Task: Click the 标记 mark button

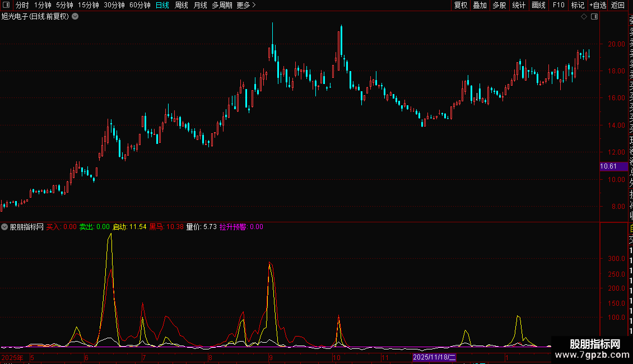Action: (578, 5)
